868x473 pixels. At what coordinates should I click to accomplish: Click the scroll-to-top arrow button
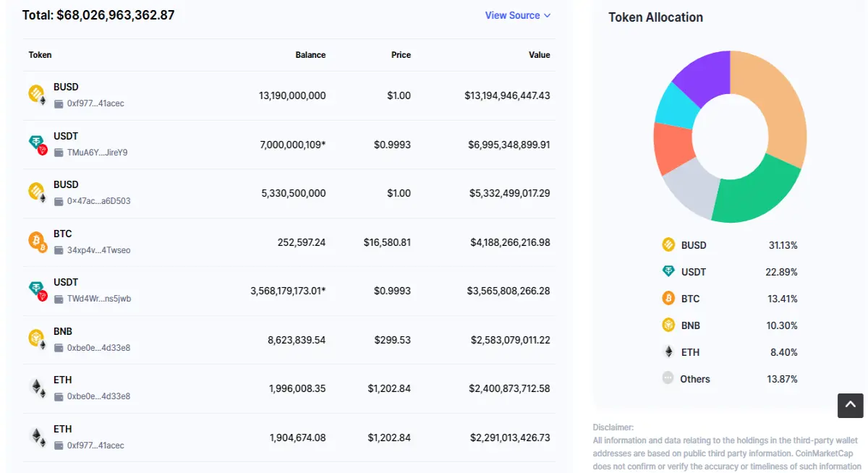point(851,405)
